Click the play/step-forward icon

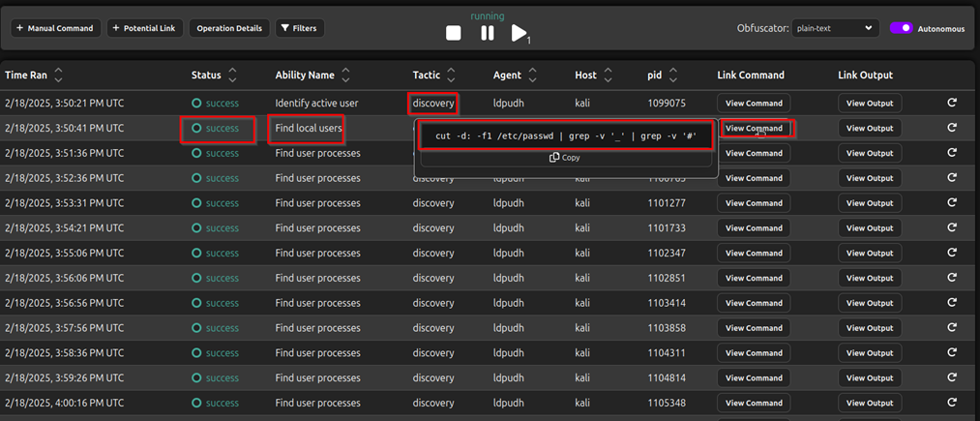pos(520,34)
